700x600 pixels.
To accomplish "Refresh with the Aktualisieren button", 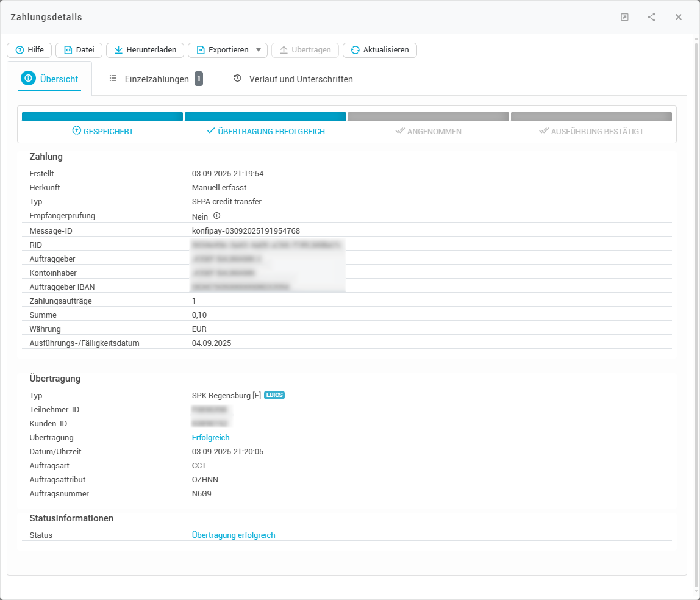I will click(379, 50).
